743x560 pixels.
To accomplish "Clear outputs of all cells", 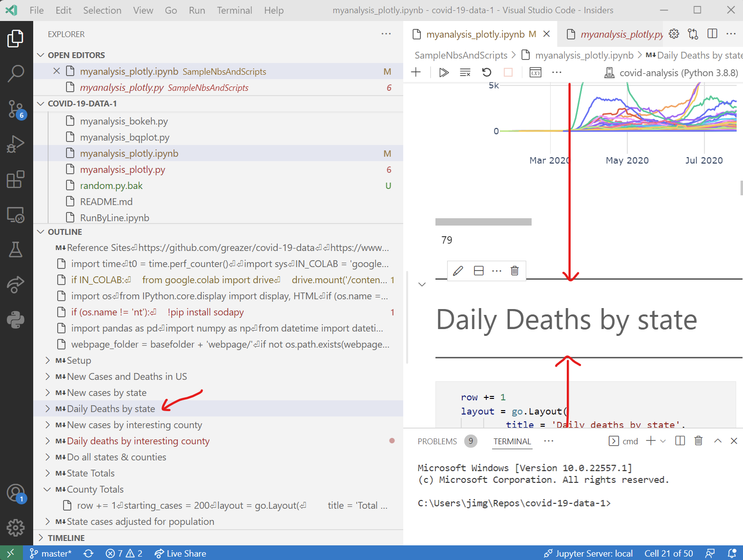I will (x=465, y=73).
